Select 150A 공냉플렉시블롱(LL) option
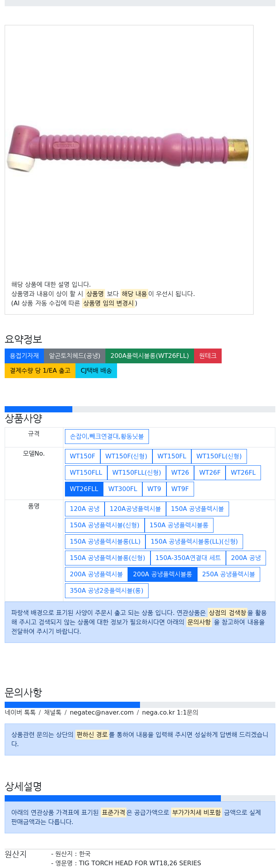The image size is (280, 868). coord(105,541)
